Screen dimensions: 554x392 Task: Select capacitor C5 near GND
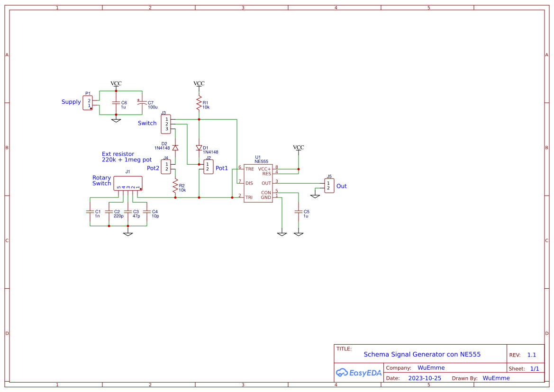[298, 213]
